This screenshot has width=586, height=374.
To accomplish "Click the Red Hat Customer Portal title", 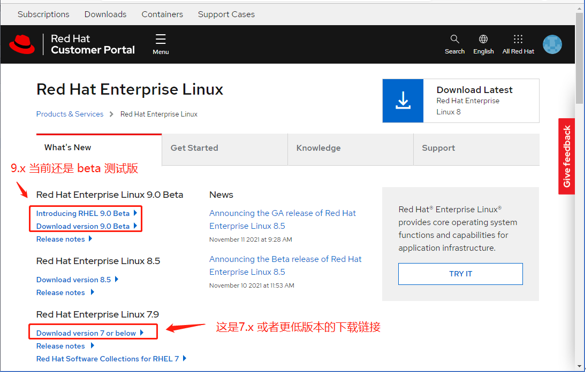I will pos(93,44).
